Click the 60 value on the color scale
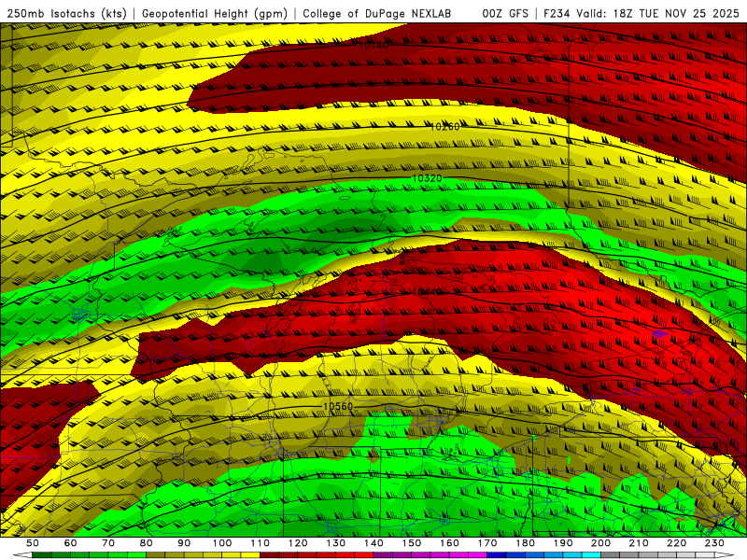 [70, 543]
